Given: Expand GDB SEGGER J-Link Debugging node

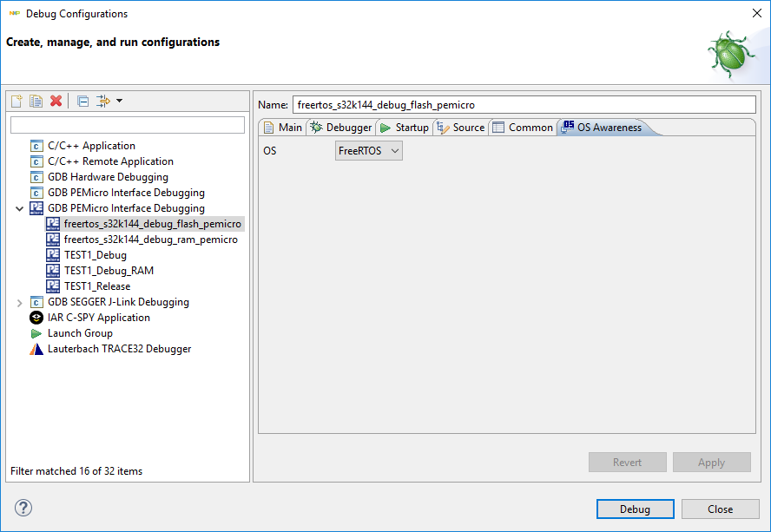Looking at the screenshot, I should 20,302.
